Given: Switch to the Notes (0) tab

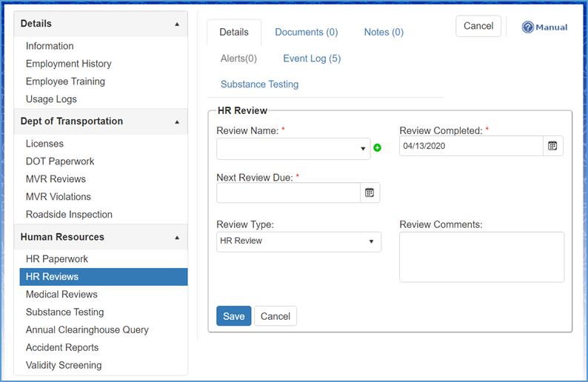Looking at the screenshot, I should click(384, 32).
